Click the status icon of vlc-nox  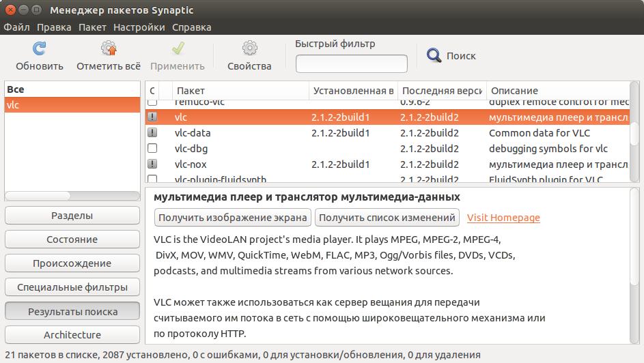152,164
